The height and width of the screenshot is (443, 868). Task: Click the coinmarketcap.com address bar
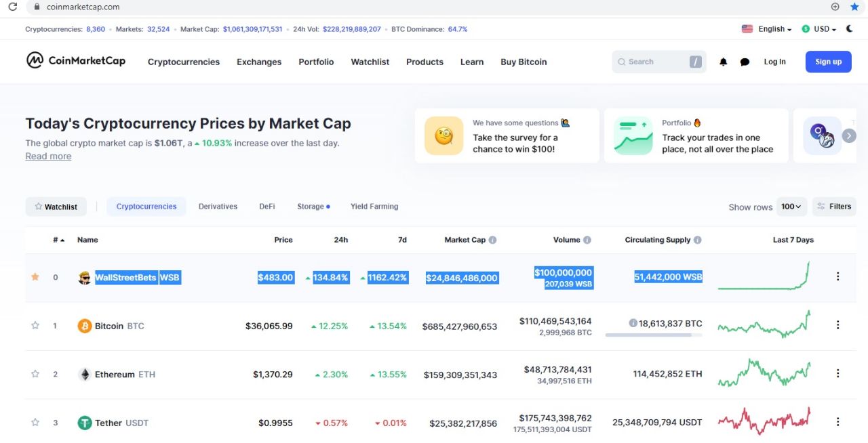434,7
